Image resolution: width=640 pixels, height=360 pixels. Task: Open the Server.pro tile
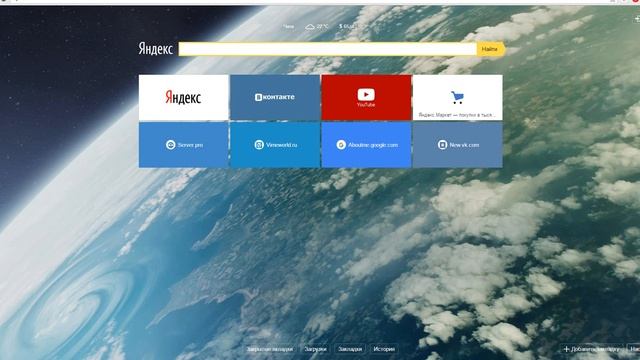tap(184, 145)
